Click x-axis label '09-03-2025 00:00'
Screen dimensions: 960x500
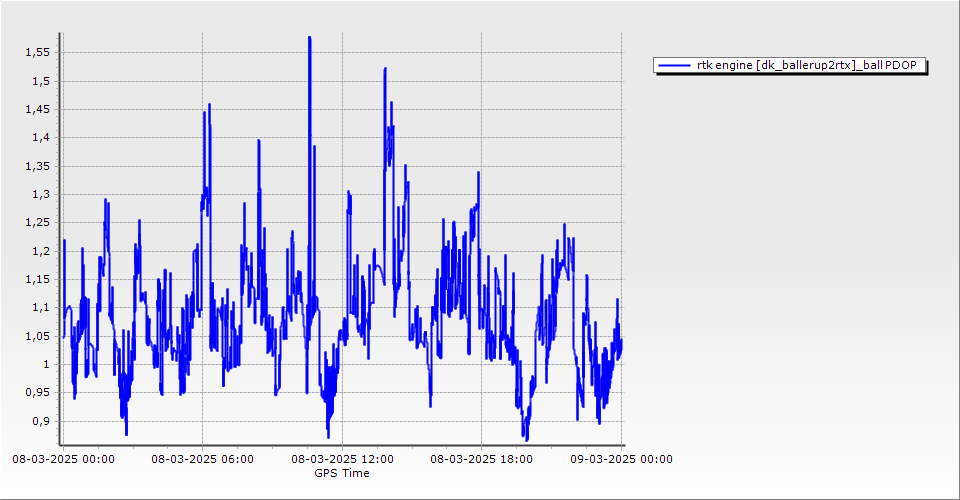[x=621, y=459]
